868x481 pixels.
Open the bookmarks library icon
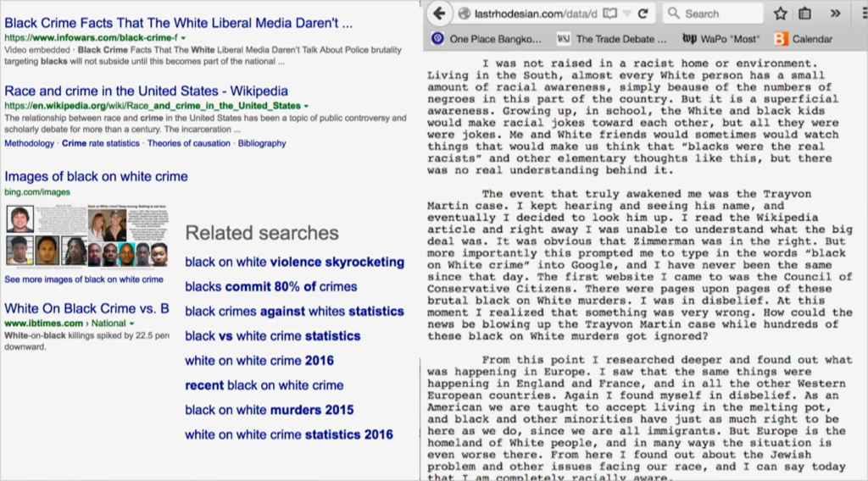[x=805, y=14]
